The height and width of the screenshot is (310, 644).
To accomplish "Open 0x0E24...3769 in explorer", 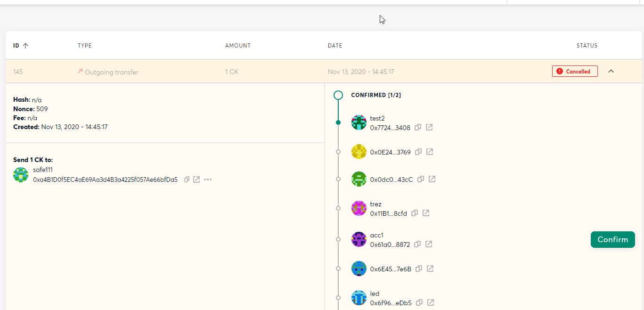I will tap(430, 152).
